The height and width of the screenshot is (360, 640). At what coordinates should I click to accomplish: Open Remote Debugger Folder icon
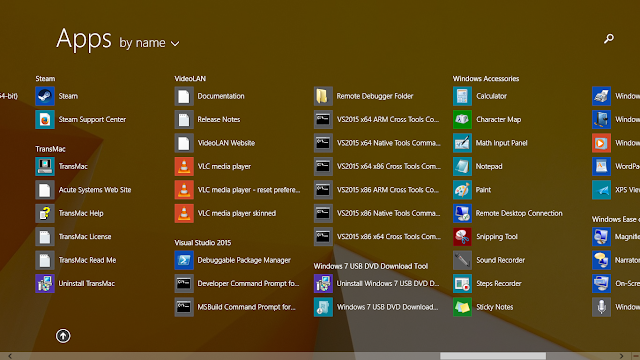[323, 96]
